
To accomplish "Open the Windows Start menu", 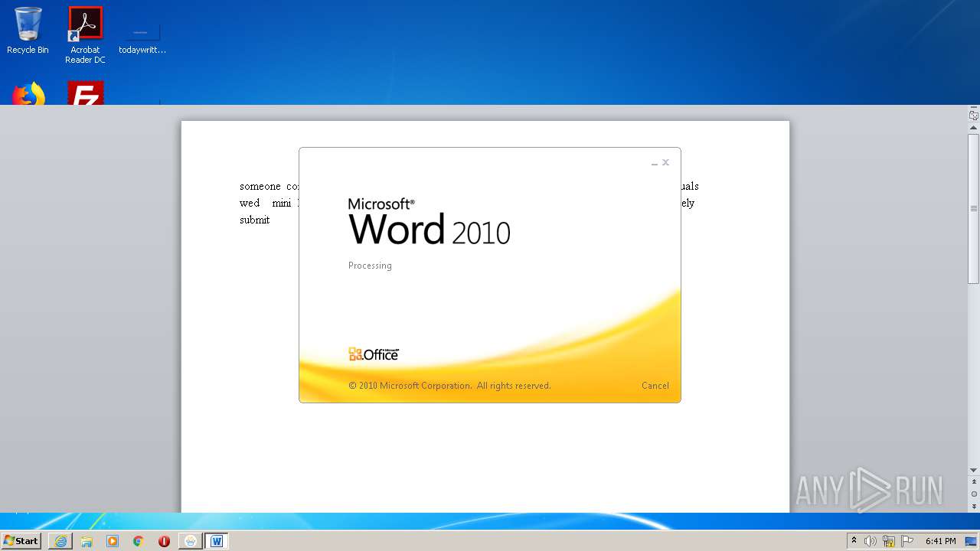I will [x=21, y=540].
